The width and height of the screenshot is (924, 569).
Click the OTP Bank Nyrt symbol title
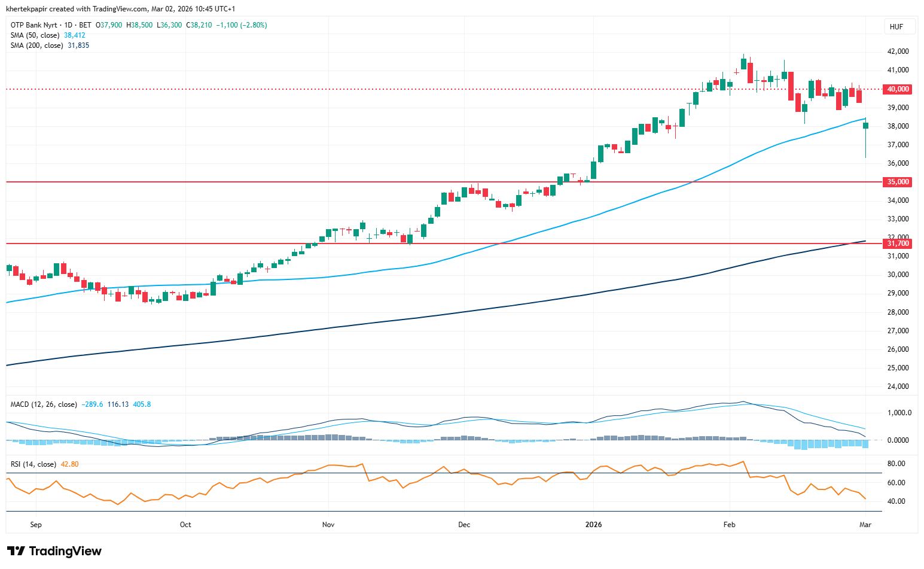pos(34,25)
